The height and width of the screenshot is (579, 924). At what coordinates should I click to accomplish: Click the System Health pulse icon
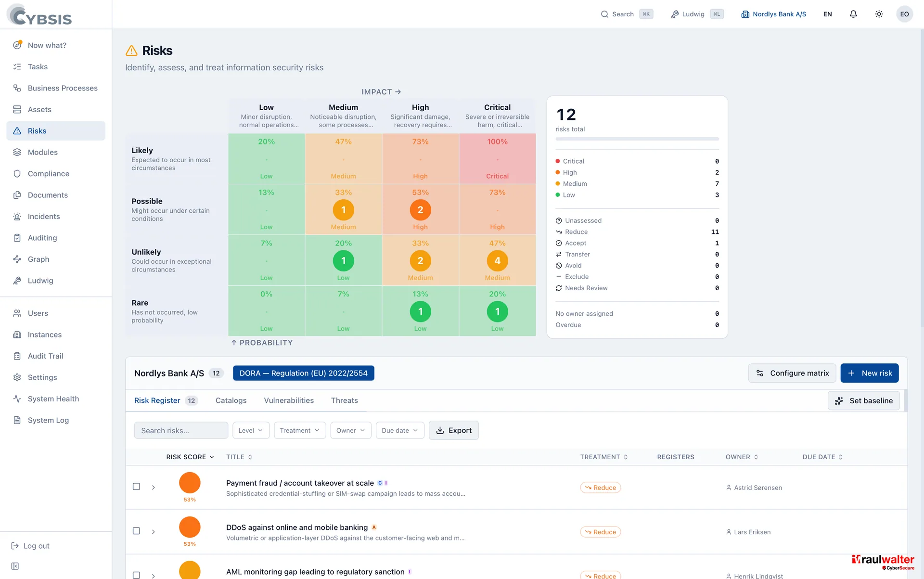point(17,399)
